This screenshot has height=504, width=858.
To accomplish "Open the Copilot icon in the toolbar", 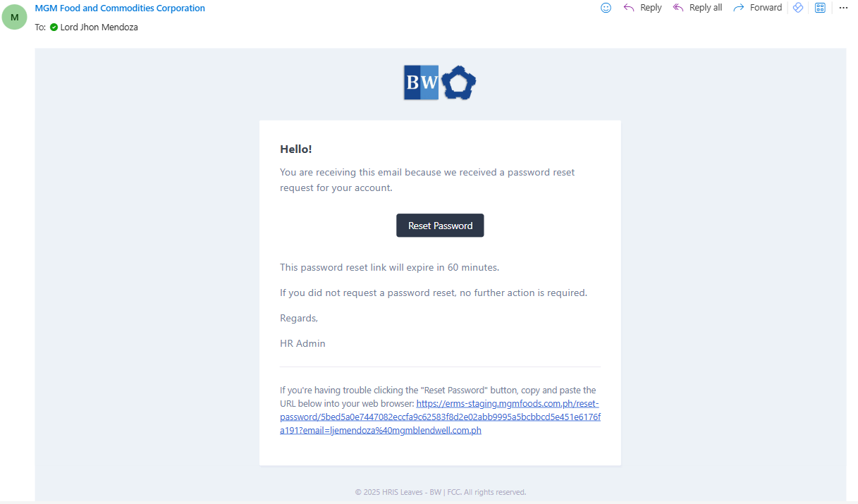I will pyautogui.click(x=798, y=8).
